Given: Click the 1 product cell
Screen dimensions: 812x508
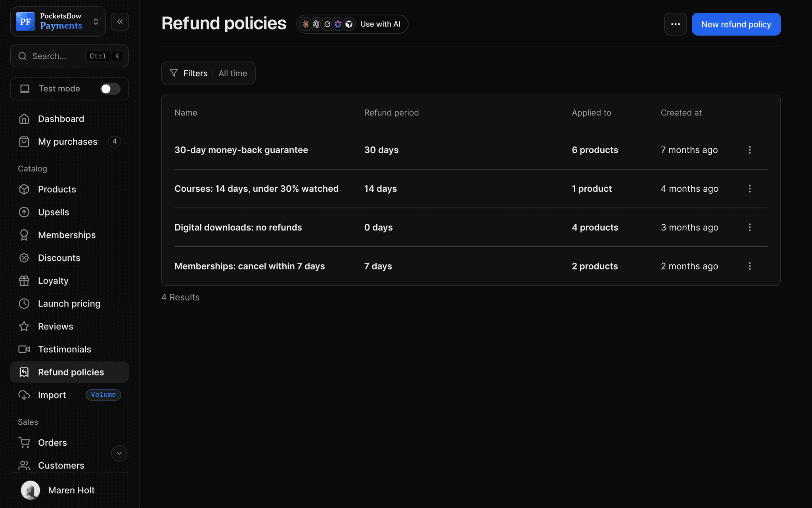Looking at the screenshot, I should [592, 189].
